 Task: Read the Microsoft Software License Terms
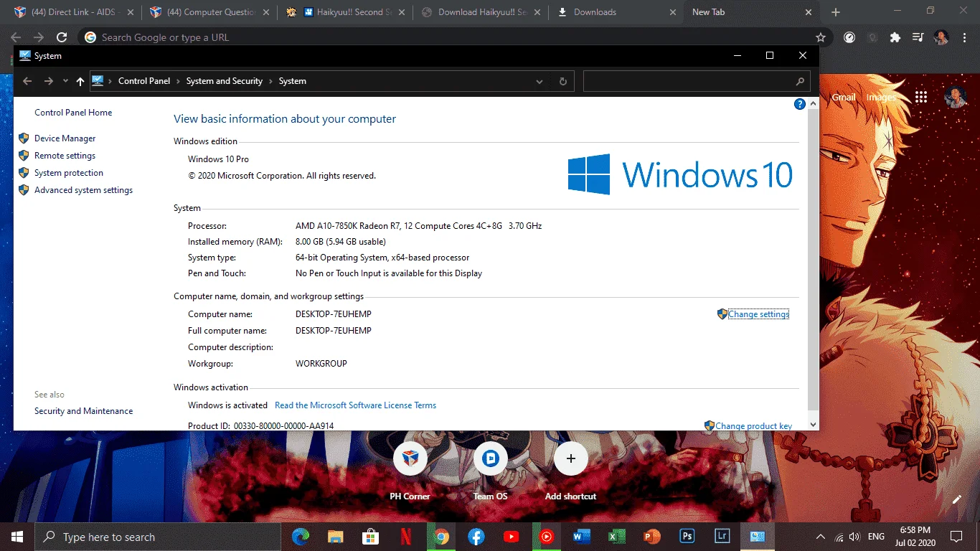click(355, 405)
